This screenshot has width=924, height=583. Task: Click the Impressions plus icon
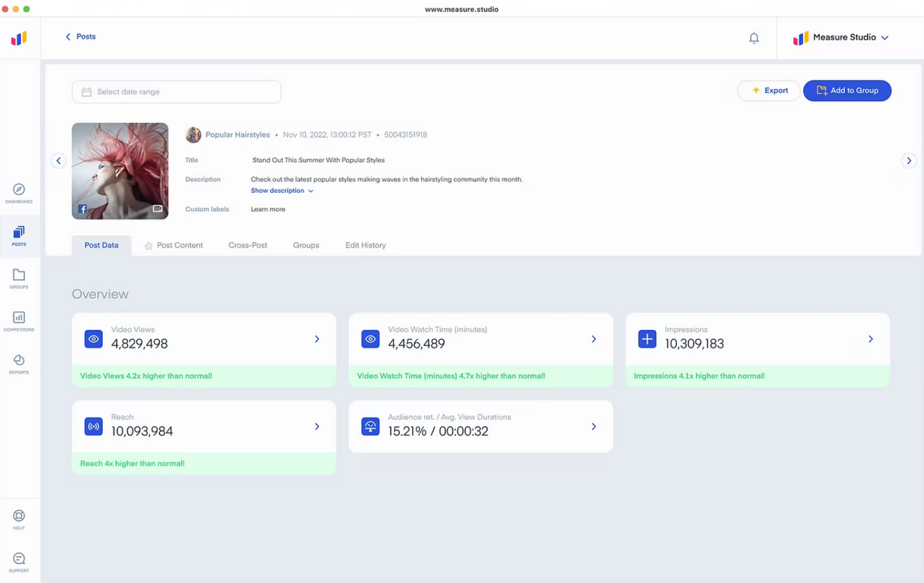point(647,339)
